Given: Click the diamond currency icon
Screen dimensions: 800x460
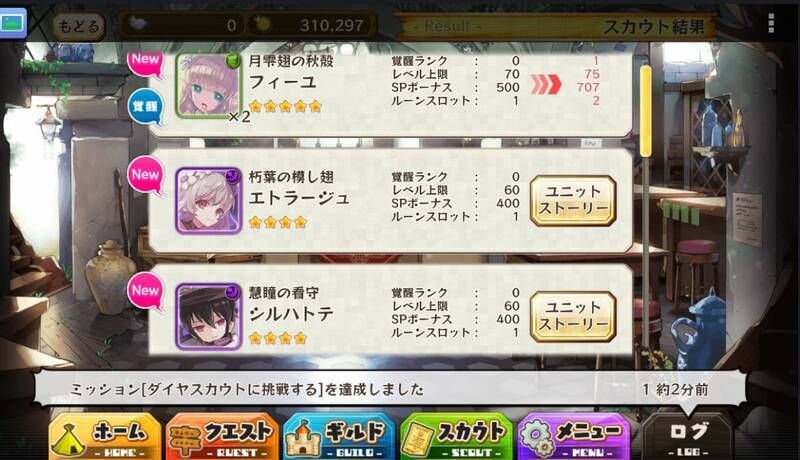Looking at the screenshot, I should [x=137, y=24].
